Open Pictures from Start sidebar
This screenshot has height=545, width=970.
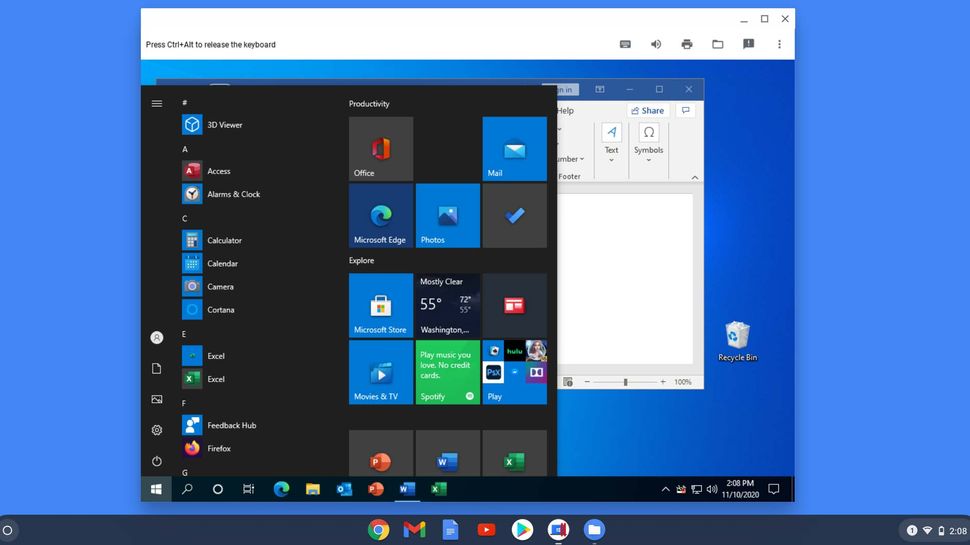[157, 400]
